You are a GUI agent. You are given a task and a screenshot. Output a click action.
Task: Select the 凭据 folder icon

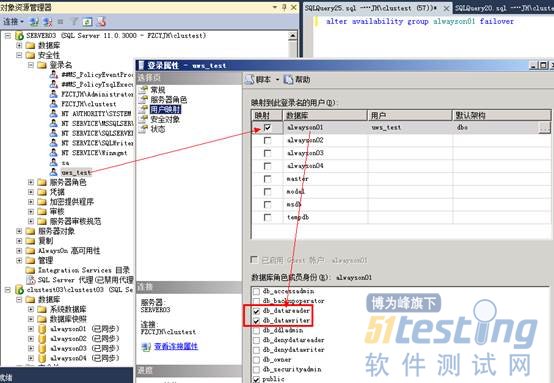click(42, 192)
